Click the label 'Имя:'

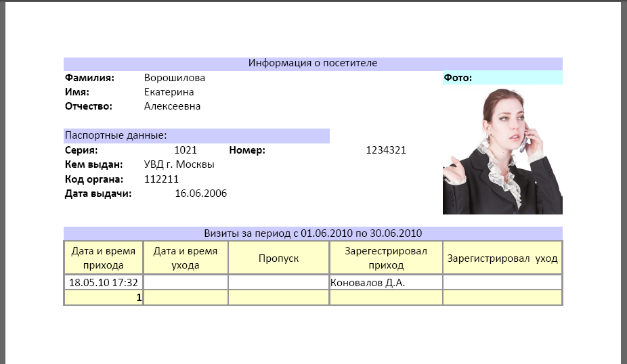tap(77, 92)
